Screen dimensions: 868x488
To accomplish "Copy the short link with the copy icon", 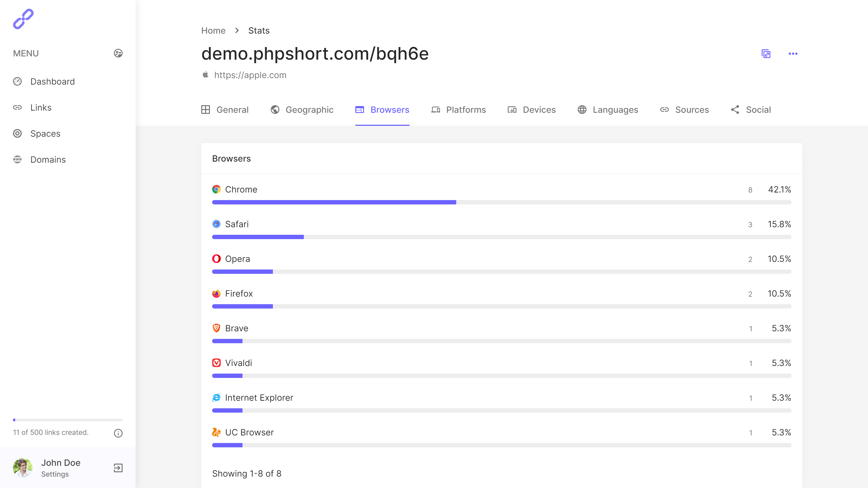I will point(765,54).
